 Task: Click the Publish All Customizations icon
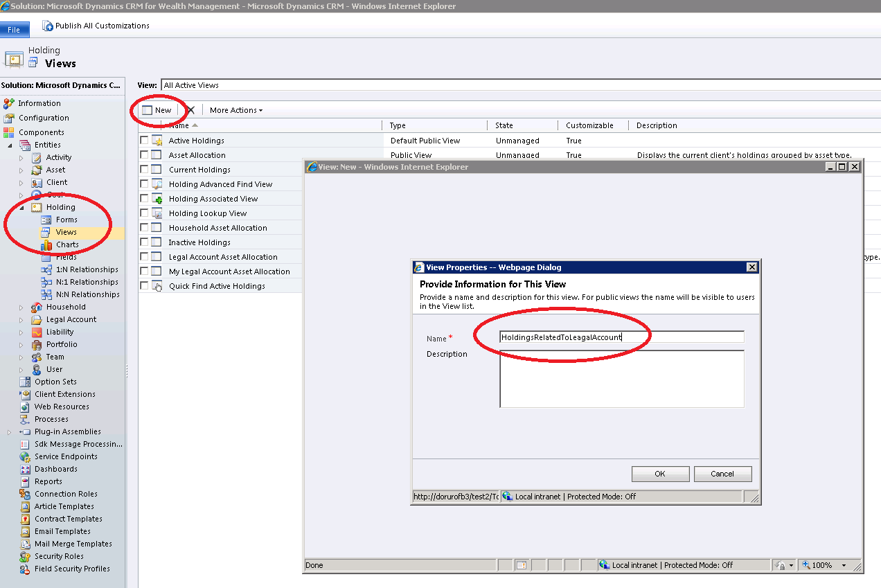click(x=48, y=26)
